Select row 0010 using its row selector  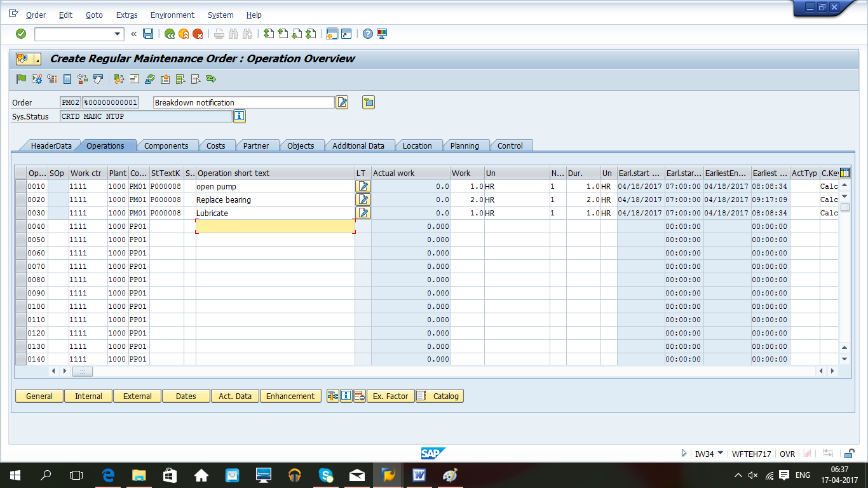(21, 186)
